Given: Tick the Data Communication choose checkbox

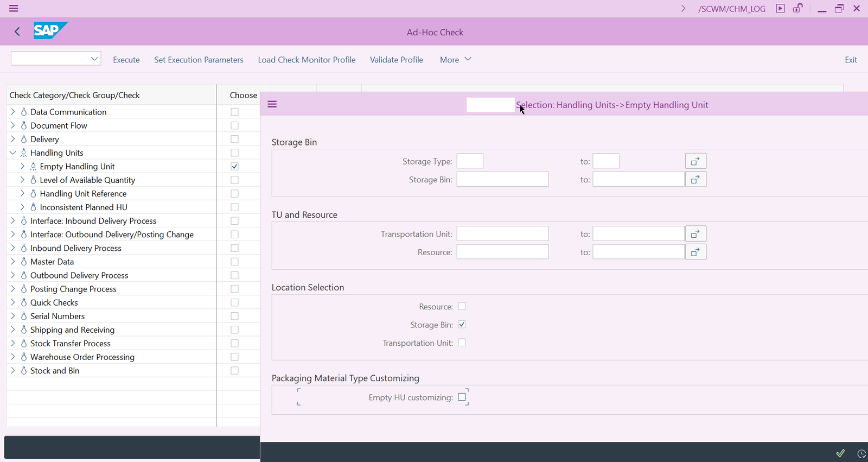Looking at the screenshot, I should click(234, 112).
